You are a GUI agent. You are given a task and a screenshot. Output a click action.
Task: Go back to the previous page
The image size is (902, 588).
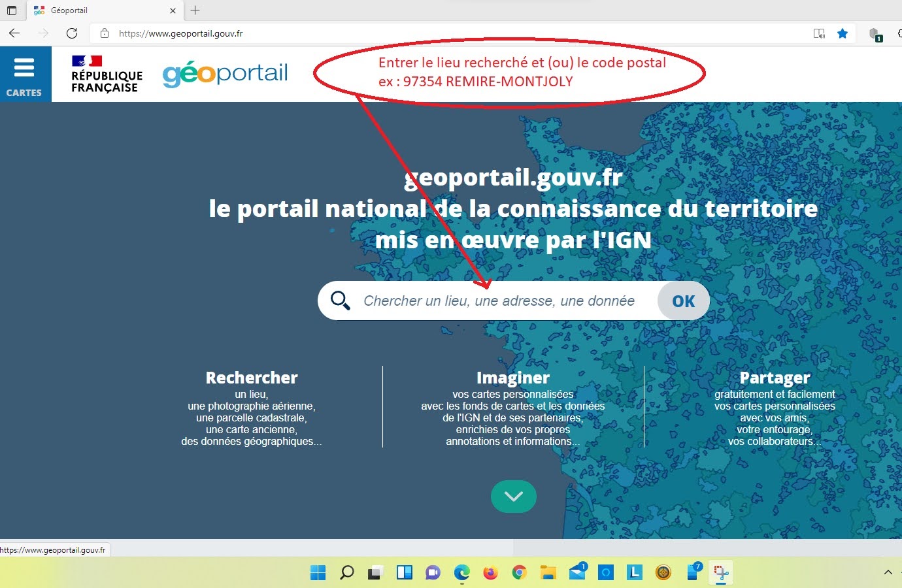[14, 33]
